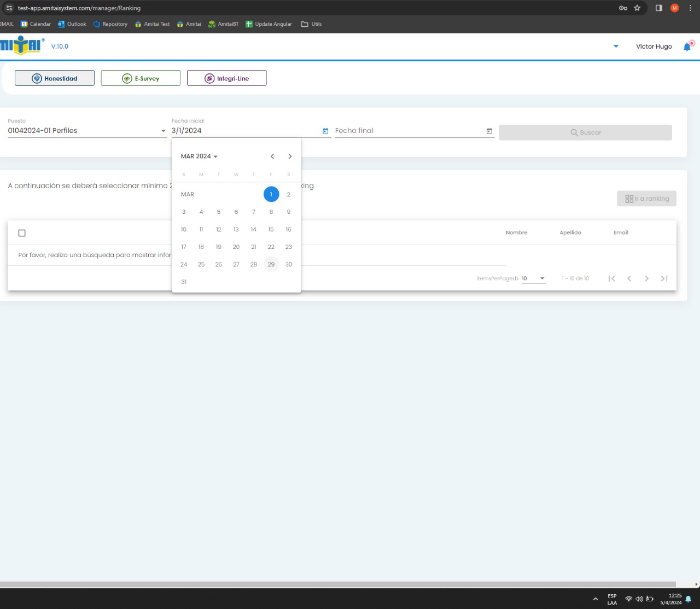The width and height of the screenshot is (700, 609).
Task: Click the notification bell in header
Action: 687,47
